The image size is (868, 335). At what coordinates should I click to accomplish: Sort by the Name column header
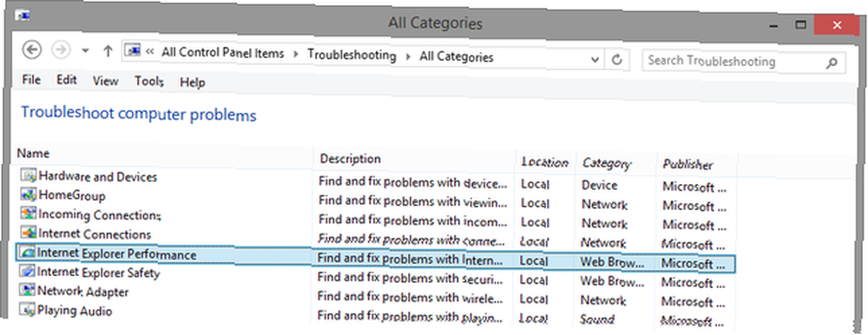tap(33, 154)
